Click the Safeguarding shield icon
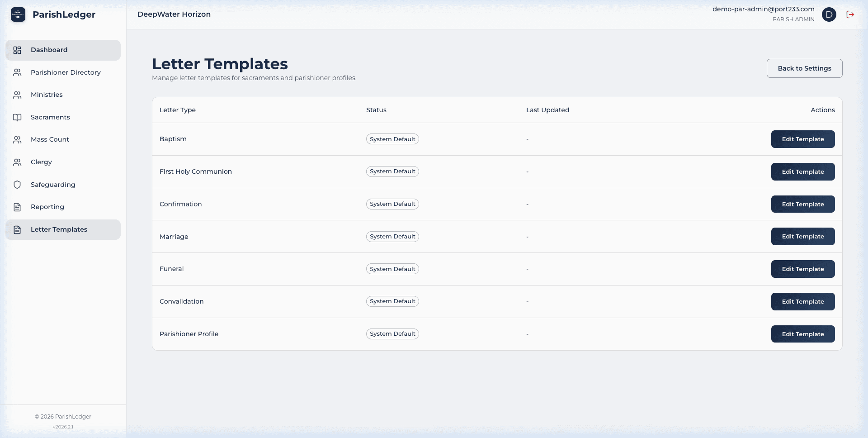Screen dimensions: 868x438 (x=17, y=185)
